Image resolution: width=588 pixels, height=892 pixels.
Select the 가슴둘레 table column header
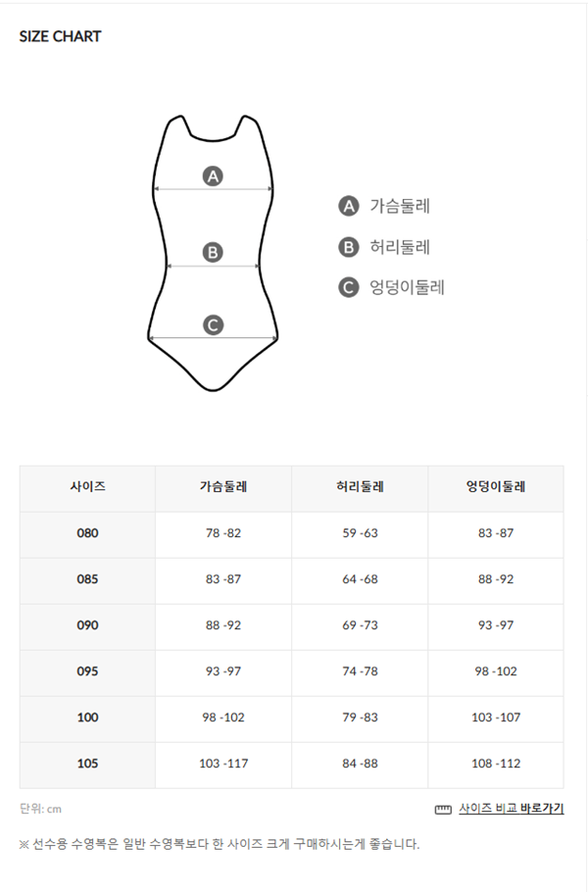click(223, 488)
